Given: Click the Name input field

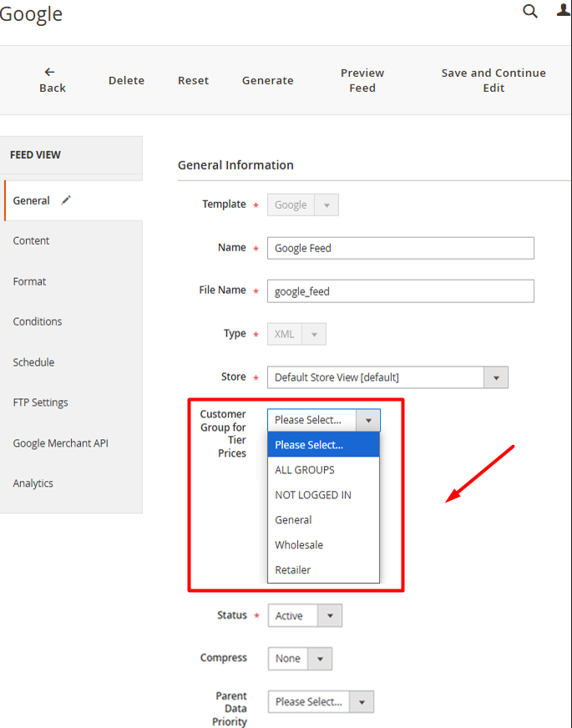Looking at the screenshot, I should (401, 248).
